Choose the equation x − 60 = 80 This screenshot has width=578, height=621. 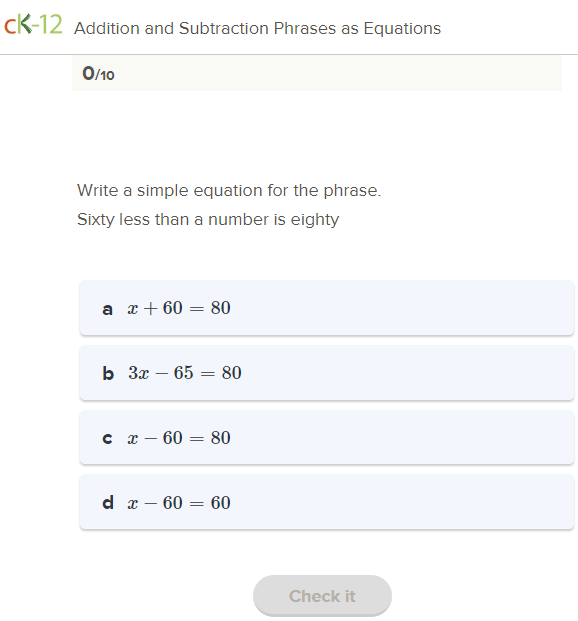179,438
